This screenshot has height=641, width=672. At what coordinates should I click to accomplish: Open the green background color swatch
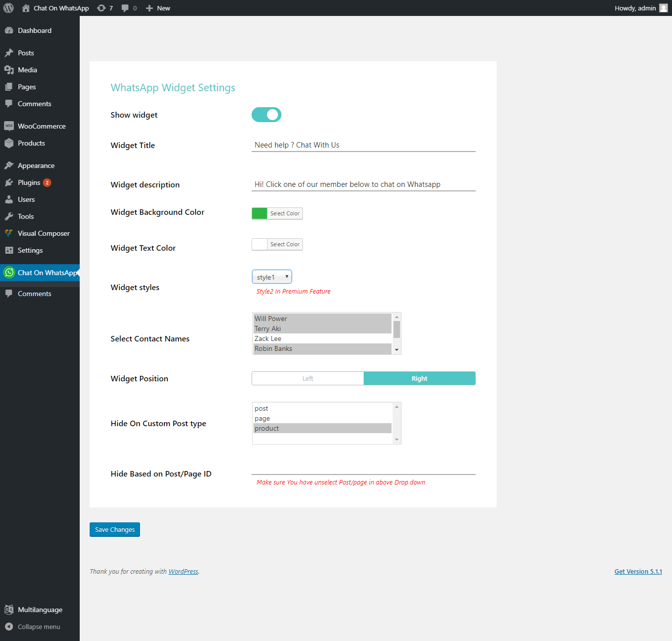pyautogui.click(x=260, y=213)
